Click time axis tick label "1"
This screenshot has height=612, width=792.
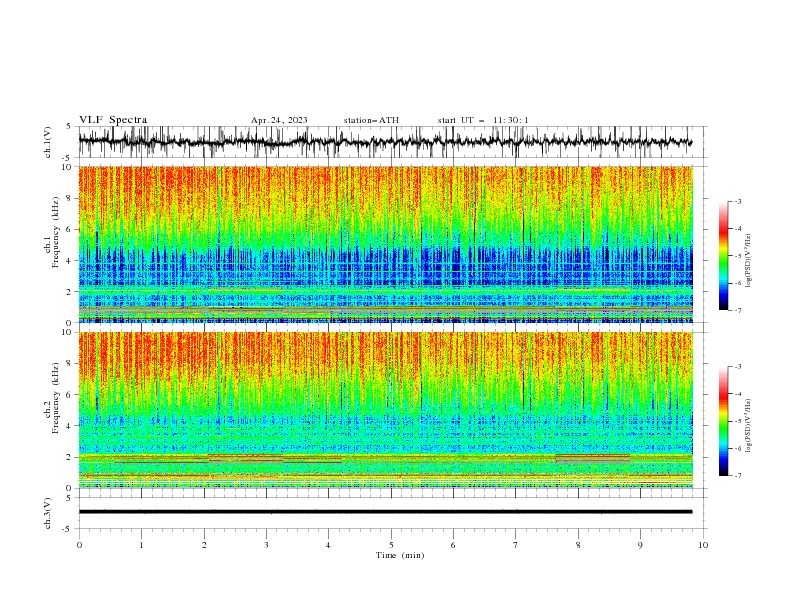141,545
